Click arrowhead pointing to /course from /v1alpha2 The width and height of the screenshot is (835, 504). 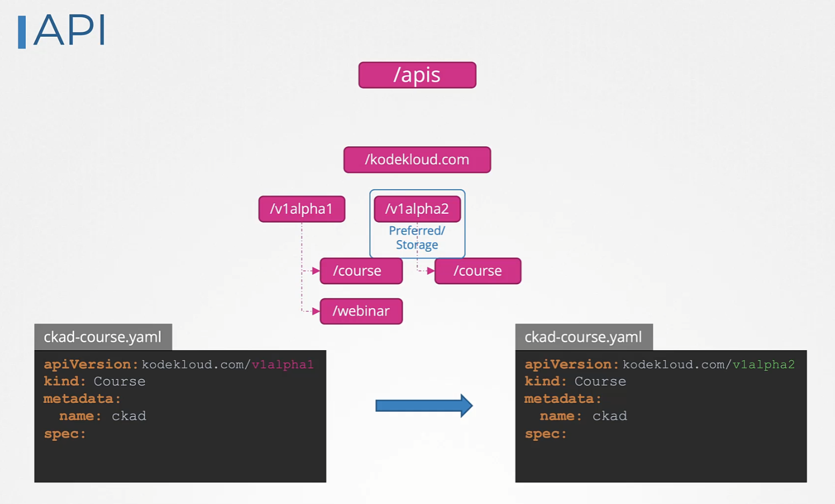(x=430, y=271)
